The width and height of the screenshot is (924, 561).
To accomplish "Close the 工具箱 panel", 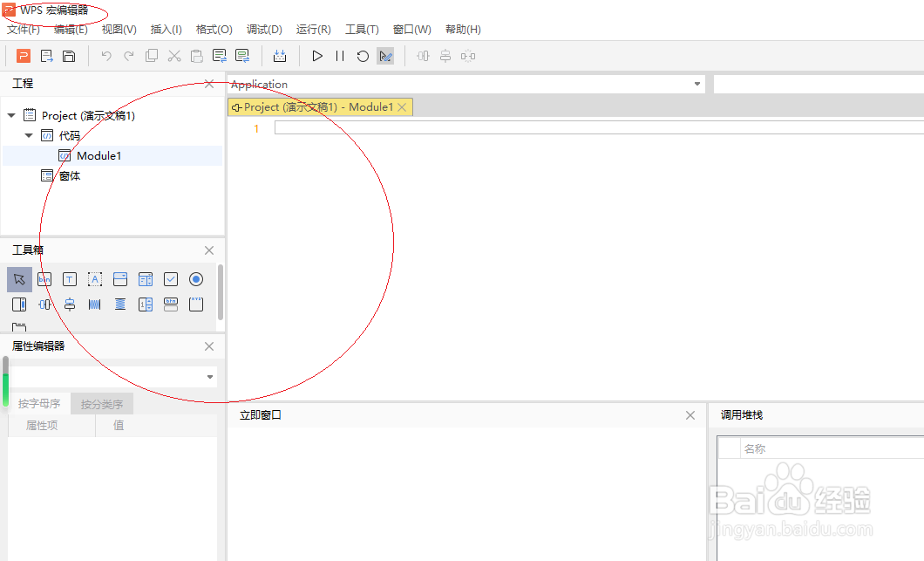I will click(209, 250).
